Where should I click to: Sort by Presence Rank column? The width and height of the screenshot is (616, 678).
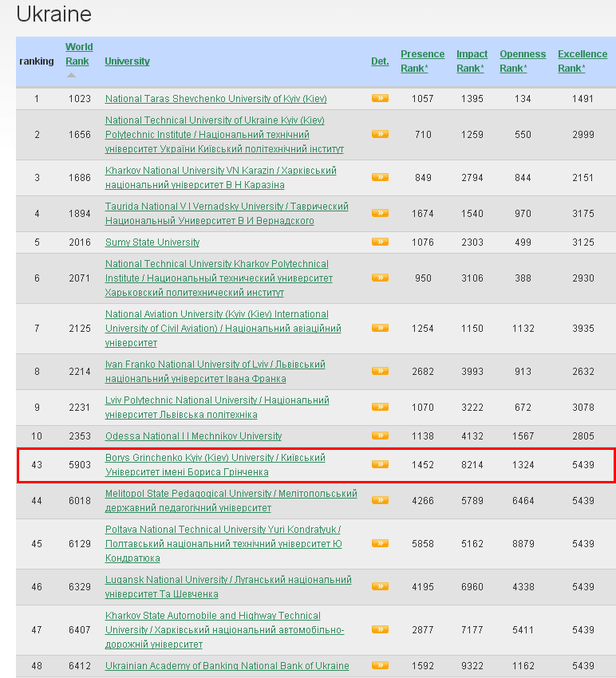pyautogui.click(x=422, y=61)
